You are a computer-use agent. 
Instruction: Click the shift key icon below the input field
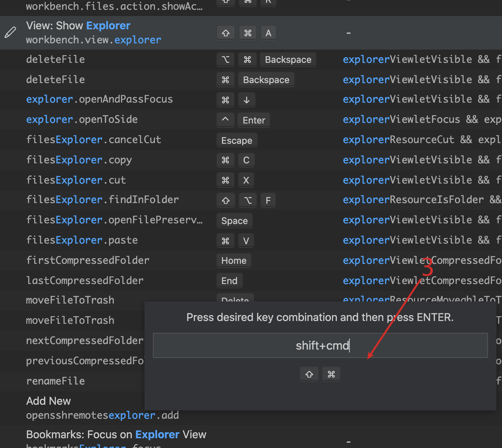pyautogui.click(x=309, y=374)
